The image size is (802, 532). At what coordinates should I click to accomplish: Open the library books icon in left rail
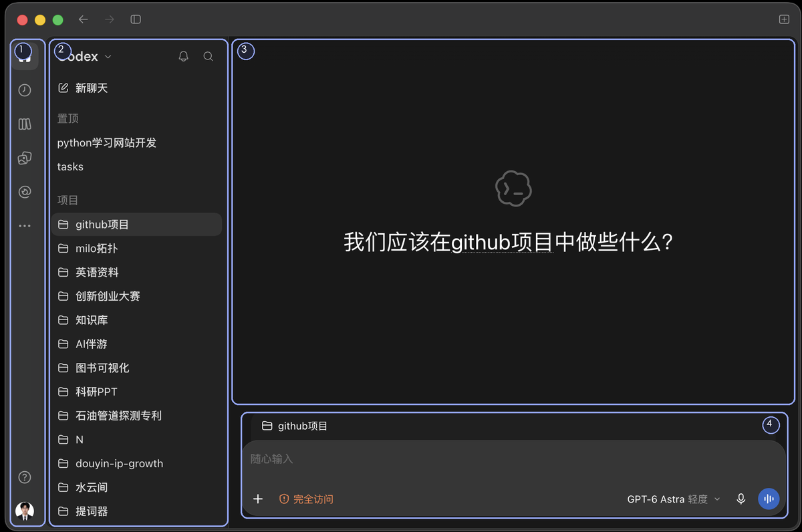tap(25, 124)
